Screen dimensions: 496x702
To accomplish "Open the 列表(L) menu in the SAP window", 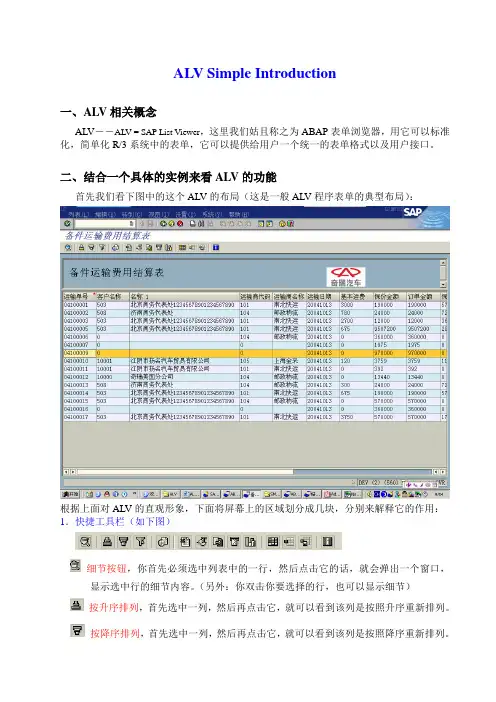I will (x=78, y=214).
